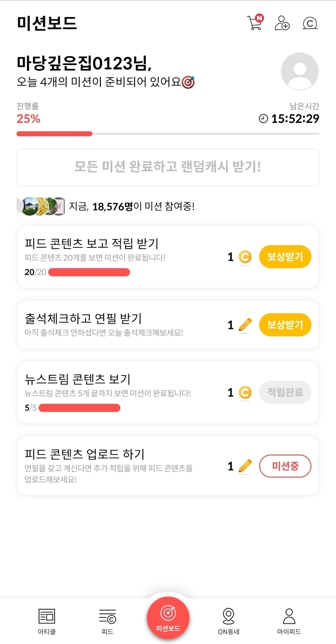The width and height of the screenshot is (336, 644).
Task: Tap the profile avatar picture
Action: [300, 71]
